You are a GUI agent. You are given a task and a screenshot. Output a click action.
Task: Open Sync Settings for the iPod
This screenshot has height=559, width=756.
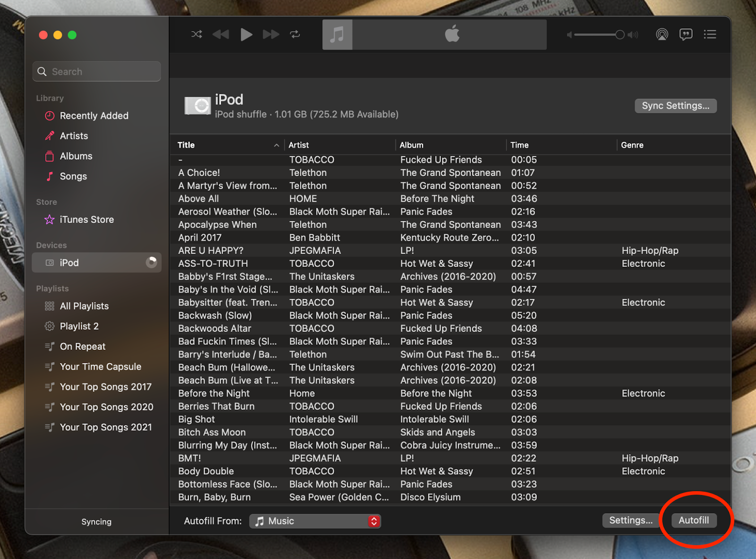click(x=675, y=106)
